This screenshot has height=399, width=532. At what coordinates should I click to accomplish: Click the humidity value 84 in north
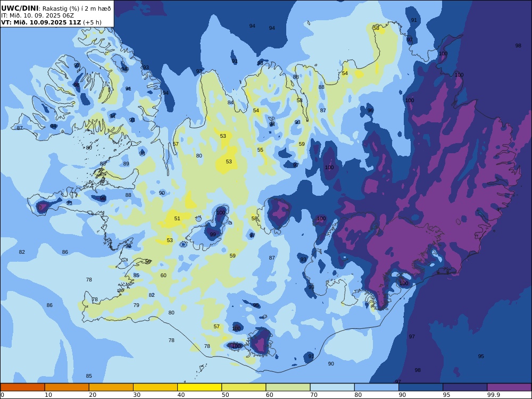[230, 103]
